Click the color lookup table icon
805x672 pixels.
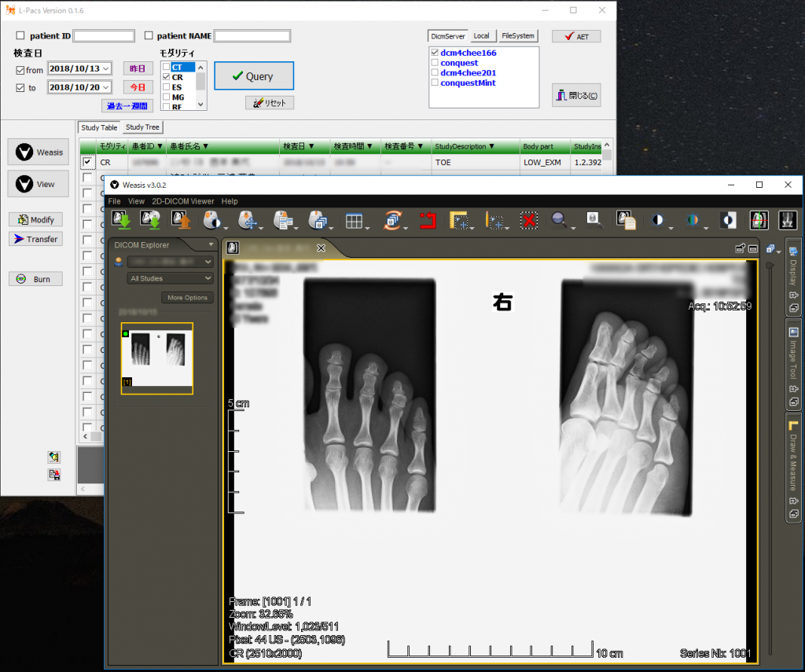click(693, 220)
